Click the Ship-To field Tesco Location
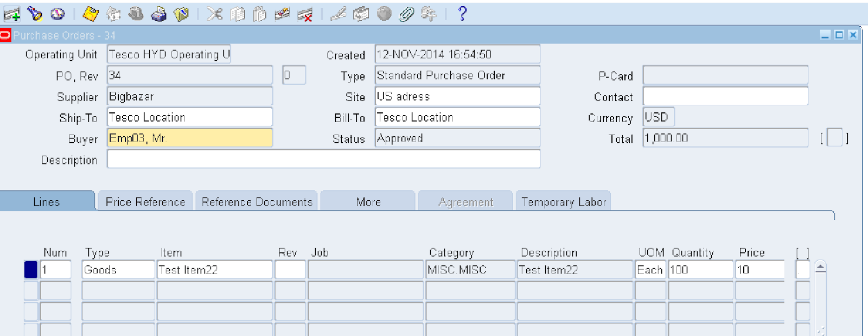 [x=190, y=117]
